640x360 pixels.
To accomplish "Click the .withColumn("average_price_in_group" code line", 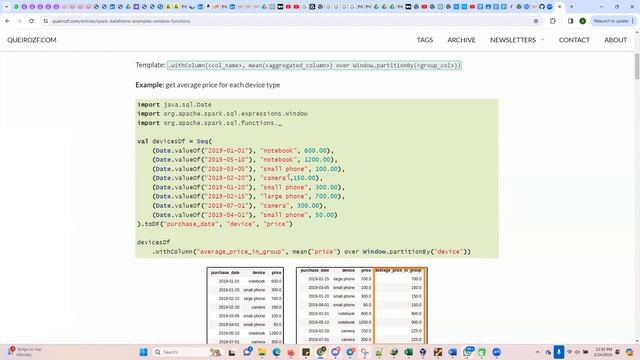I will tap(311, 252).
